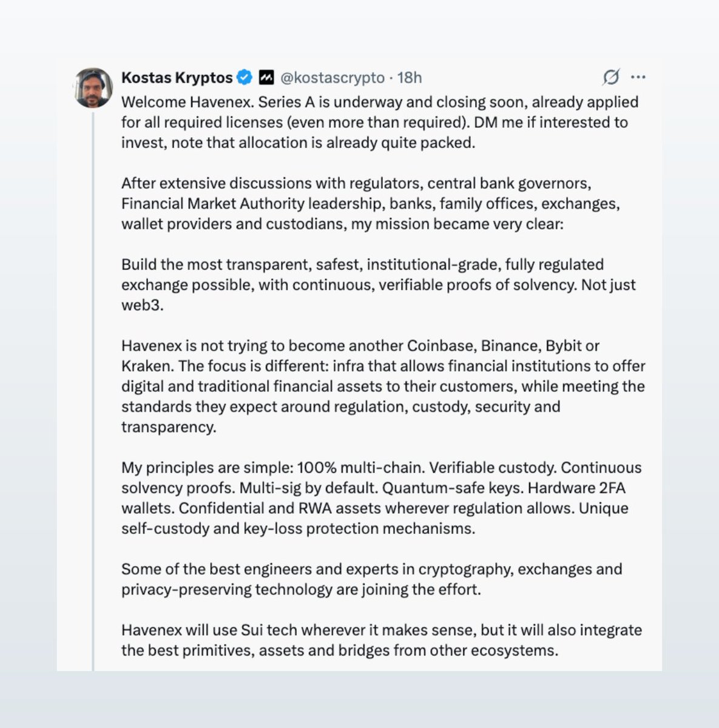Viewport: 719px width, 728px height.
Task: Click the blue verified checkmark badge
Action: tap(245, 78)
